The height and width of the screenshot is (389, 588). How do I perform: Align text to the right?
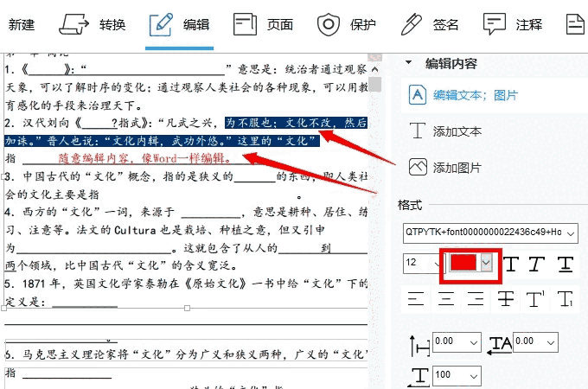point(476,299)
